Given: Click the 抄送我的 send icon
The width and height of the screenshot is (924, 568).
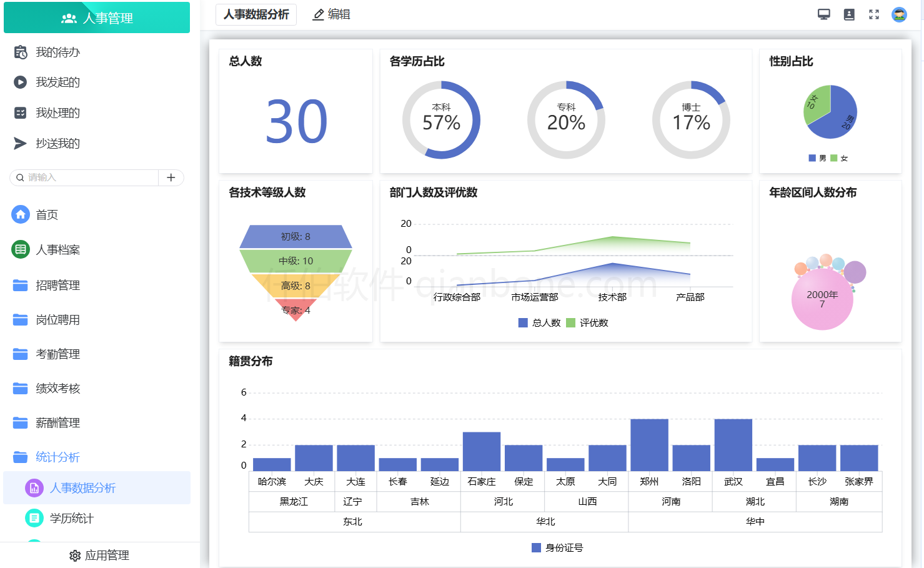Looking at the screenshot, I should tap(19, 143).
